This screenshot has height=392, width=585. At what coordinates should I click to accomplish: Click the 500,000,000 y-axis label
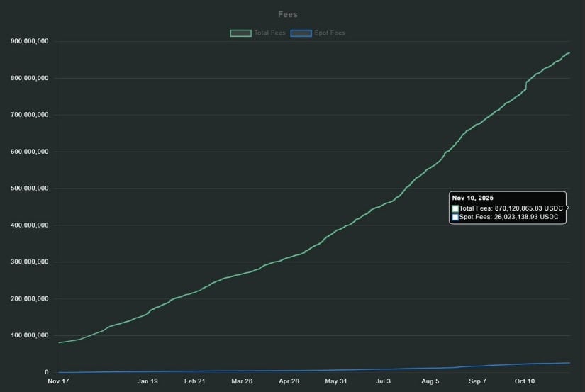pyautogui.click(x=30, y=189)
